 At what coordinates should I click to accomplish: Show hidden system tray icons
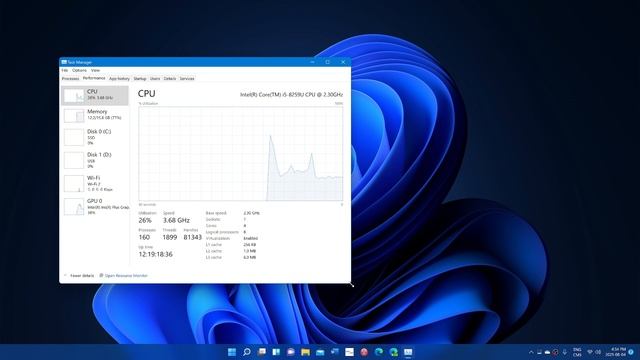[531, 352]
